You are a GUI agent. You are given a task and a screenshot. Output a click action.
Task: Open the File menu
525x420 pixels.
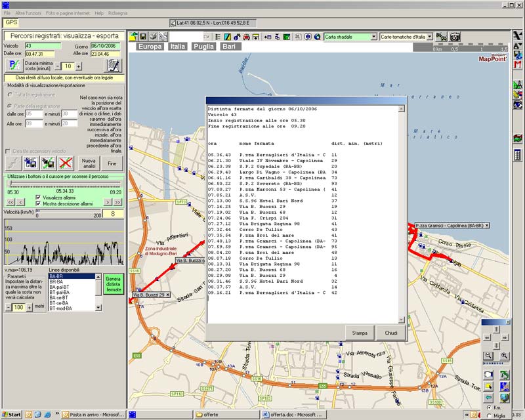click(x=7, y=13)
